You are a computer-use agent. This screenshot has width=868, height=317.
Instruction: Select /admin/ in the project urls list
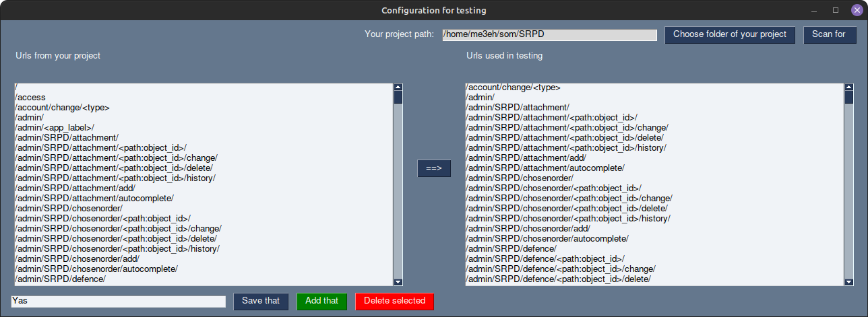point(203,118)
